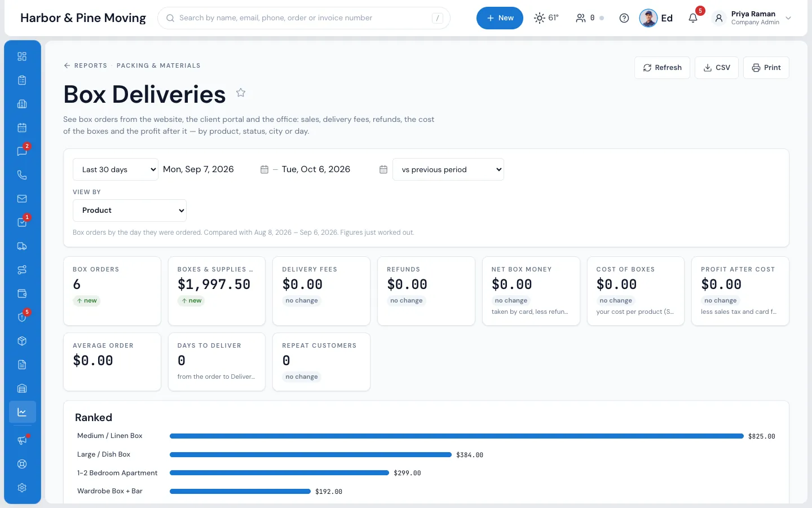Click the 1-2 Bedroom Apartment label
This screenshot has width=812, height=508.
(117, 473)
